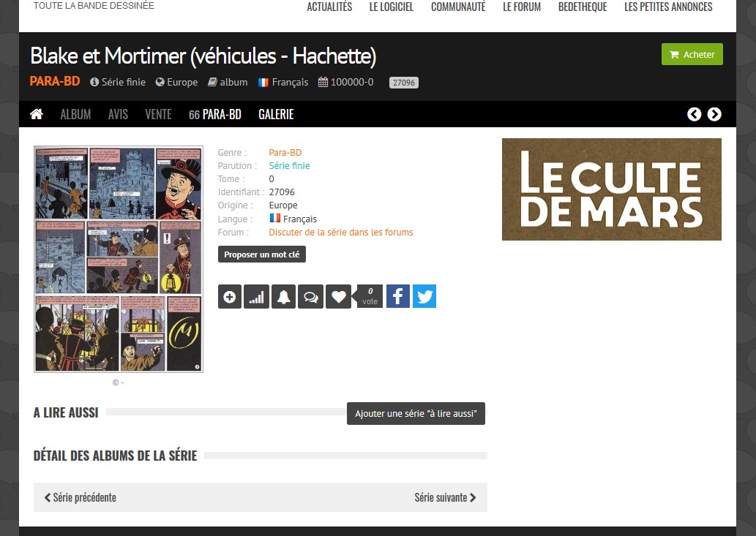Open LES PETITES ANNONCES menu
This screenshot has width=756, height=536.
(667, 7)
